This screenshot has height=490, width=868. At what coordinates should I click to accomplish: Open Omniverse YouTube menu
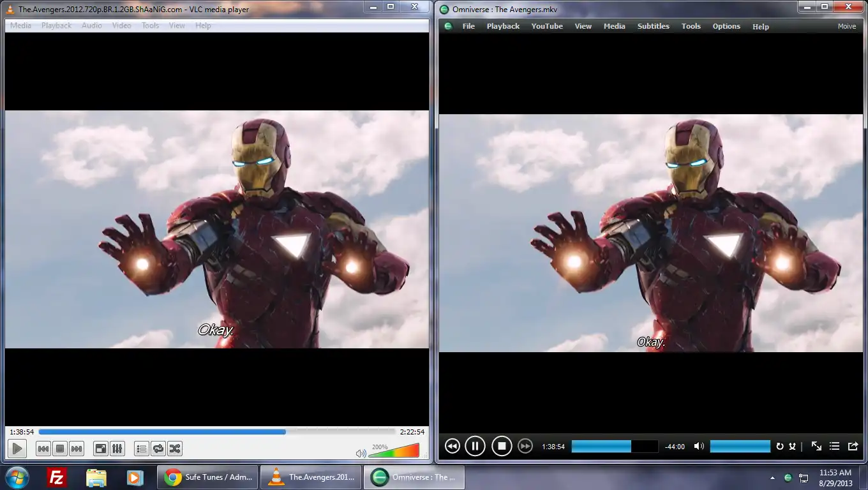[x=547, y=26]
